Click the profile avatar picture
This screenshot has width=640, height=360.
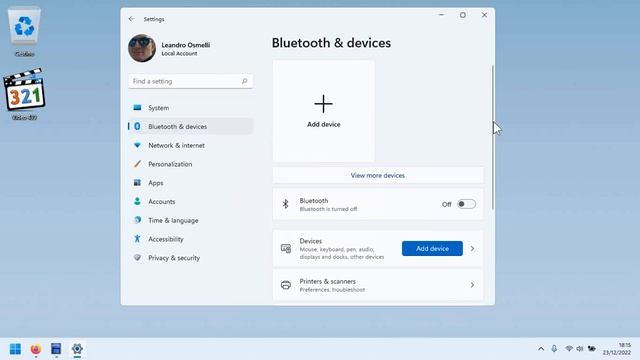pos(142,48)
